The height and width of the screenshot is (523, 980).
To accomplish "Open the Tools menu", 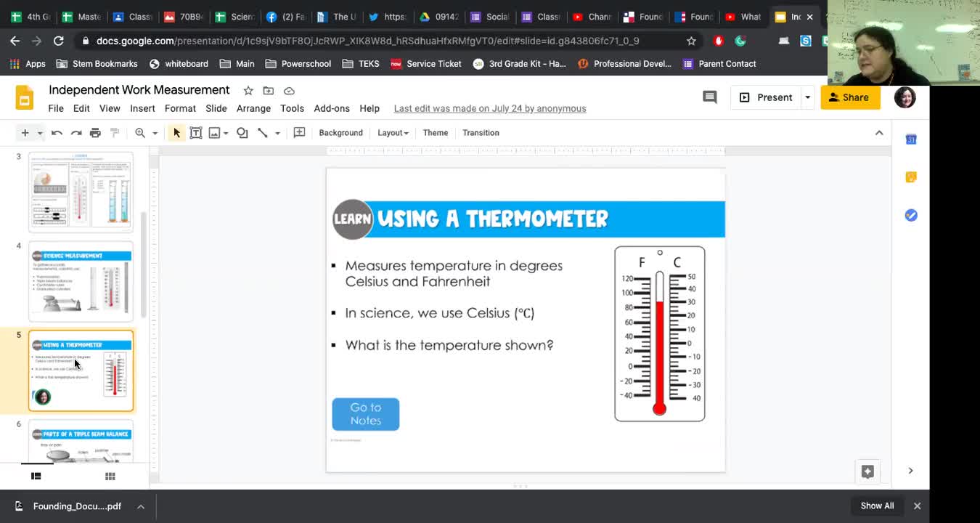I will click(292, 108).
